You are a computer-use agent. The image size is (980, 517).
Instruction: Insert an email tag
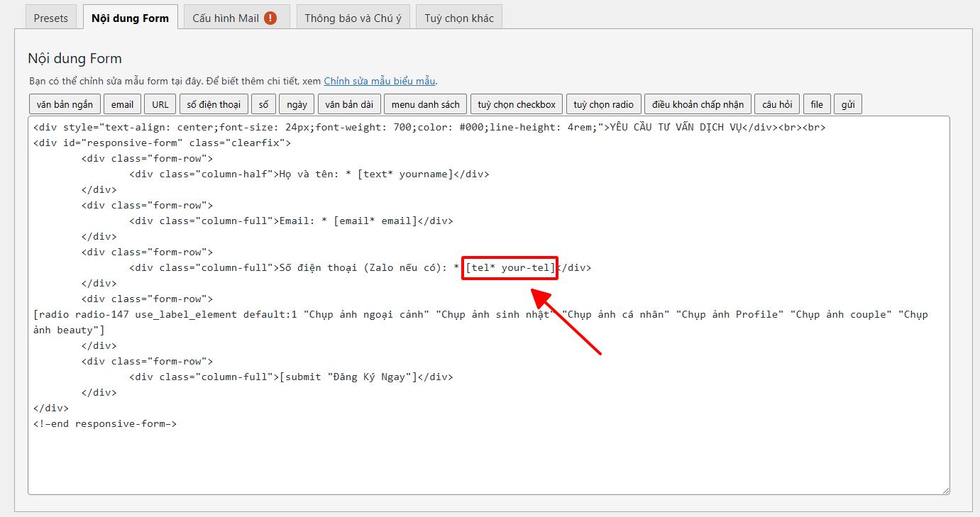pos(122,104)
